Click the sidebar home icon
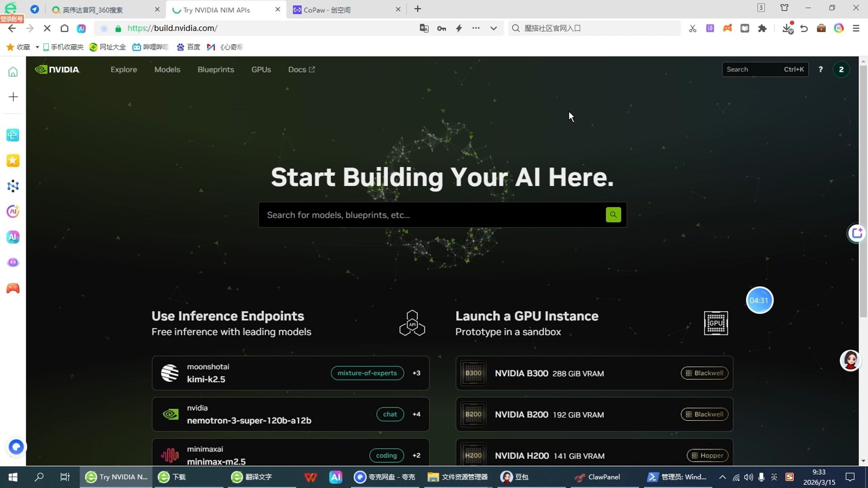 (x=13, y=72)
